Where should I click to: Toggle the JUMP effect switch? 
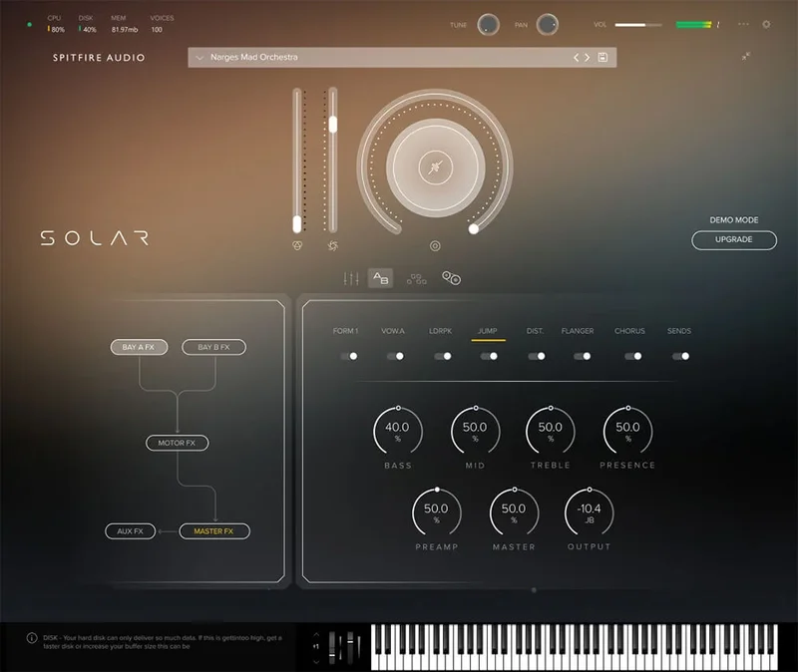[489, 356]
